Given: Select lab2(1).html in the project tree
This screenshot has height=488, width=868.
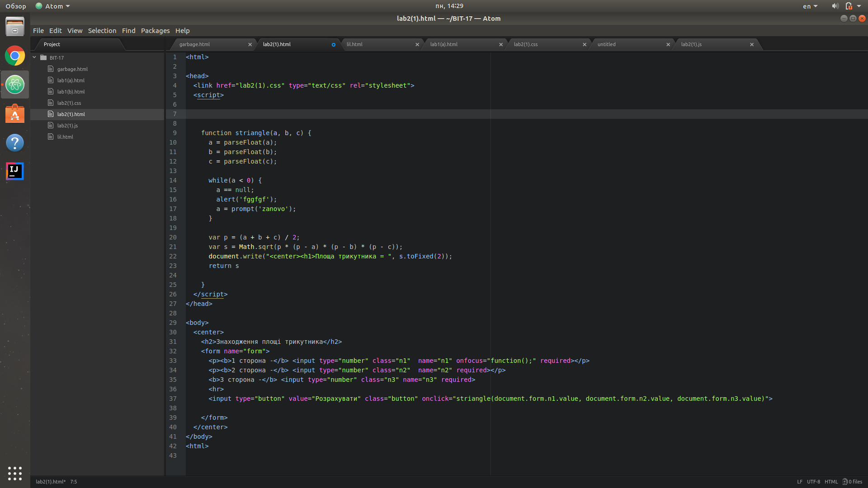Looking at the screenshot, I should 97,114.
